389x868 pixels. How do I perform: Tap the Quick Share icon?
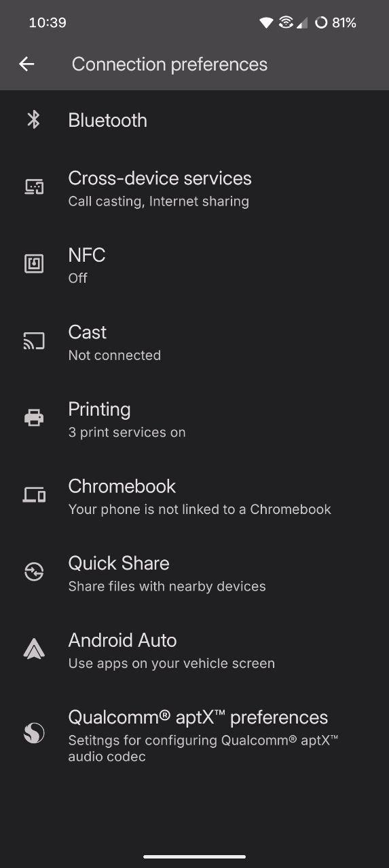(34, 572)
